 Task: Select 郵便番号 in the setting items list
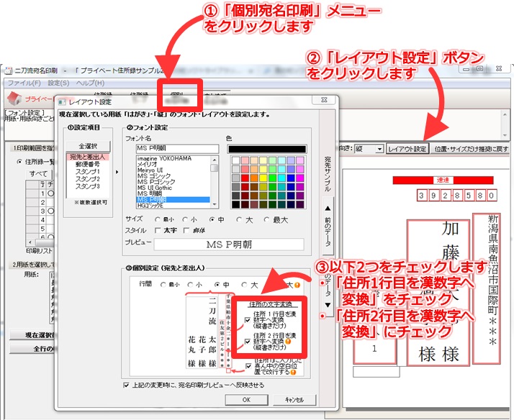coord(87,165)
